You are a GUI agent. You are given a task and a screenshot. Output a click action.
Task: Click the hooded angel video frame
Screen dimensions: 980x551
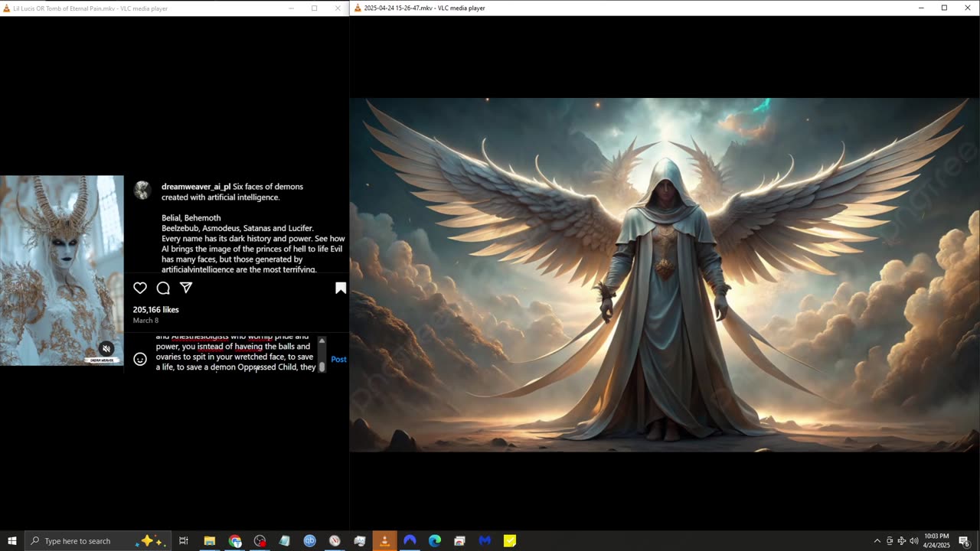665,275
